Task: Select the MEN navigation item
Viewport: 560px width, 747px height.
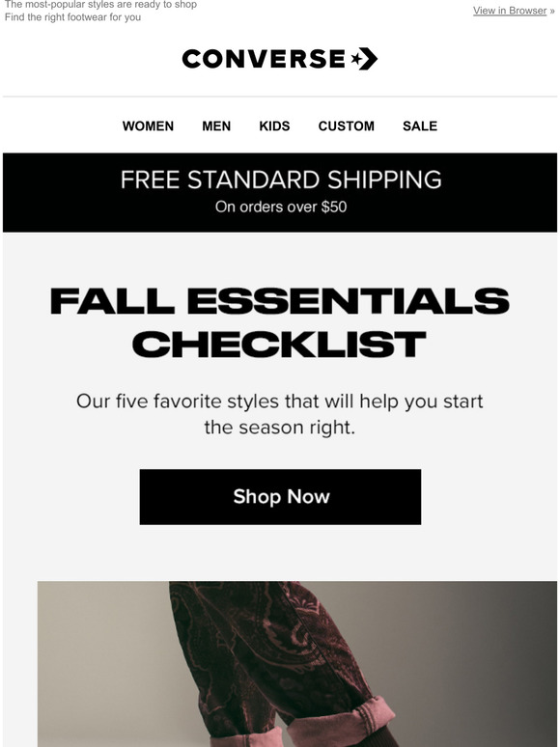Action: pos(216,125)
